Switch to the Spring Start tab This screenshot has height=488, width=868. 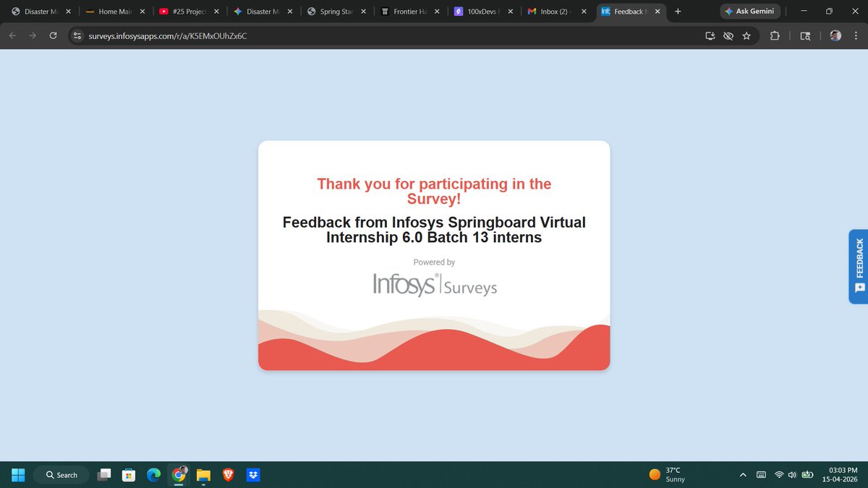tap(337, 12)
